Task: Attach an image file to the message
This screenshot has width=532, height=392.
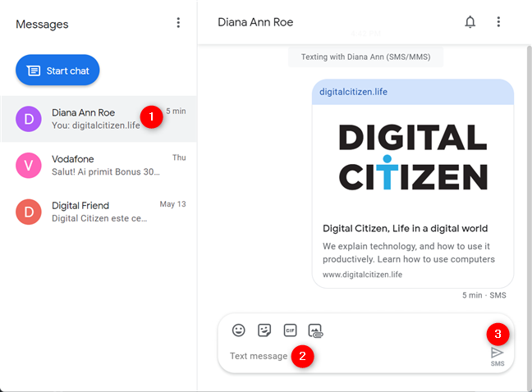Action: coord(315,330)
